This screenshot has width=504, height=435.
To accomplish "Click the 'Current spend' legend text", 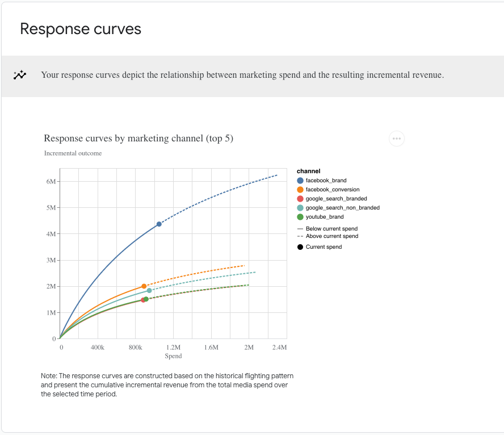I will click(x=324, y=247).
